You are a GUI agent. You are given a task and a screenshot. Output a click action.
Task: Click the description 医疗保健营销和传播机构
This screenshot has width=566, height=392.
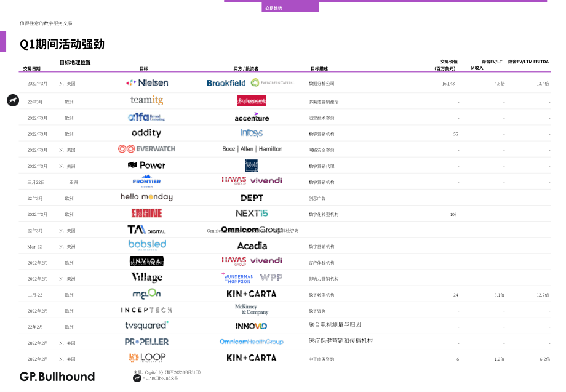(340, 341)
